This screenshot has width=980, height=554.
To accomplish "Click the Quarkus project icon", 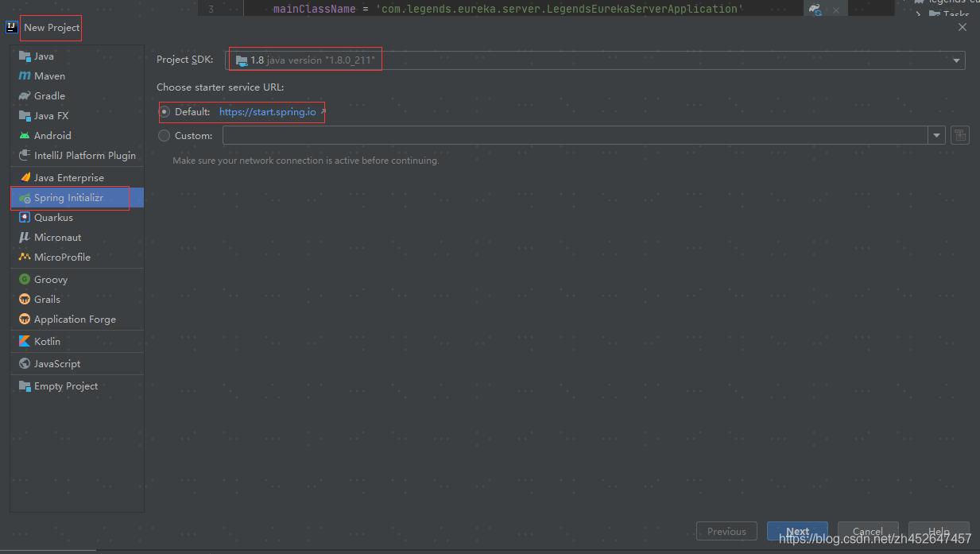I will (x=25, y=218).
